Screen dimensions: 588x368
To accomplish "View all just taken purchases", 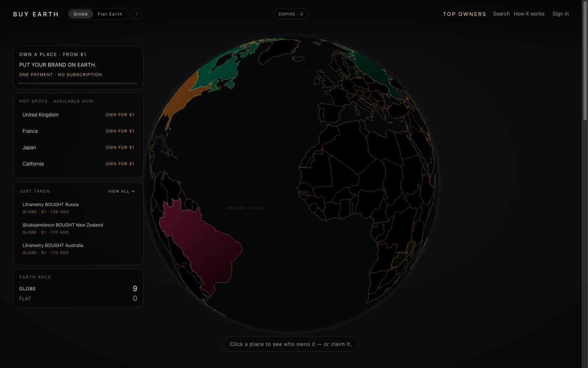I will 121,191.
